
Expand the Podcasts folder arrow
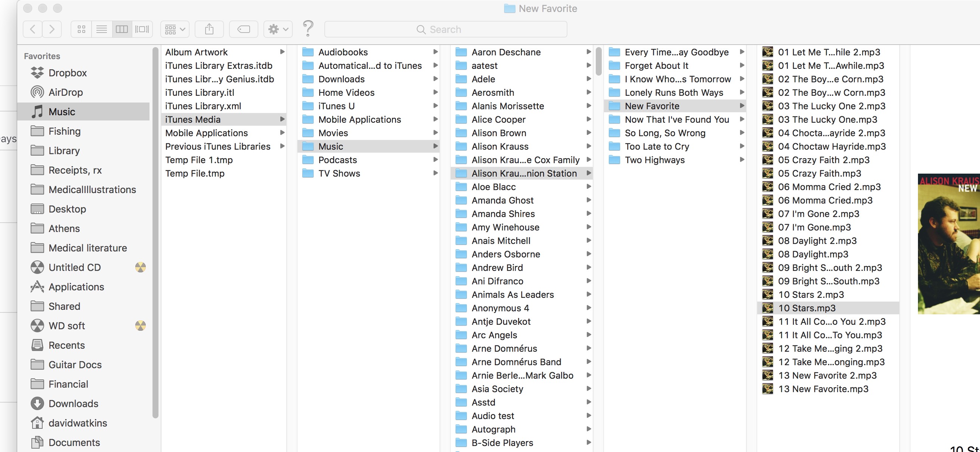pos(435,159)
